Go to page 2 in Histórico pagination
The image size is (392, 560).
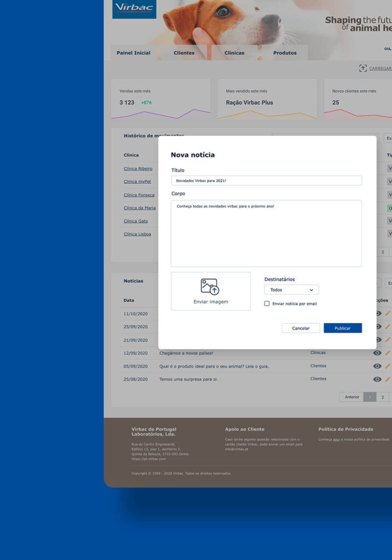[x=383, y=252]
